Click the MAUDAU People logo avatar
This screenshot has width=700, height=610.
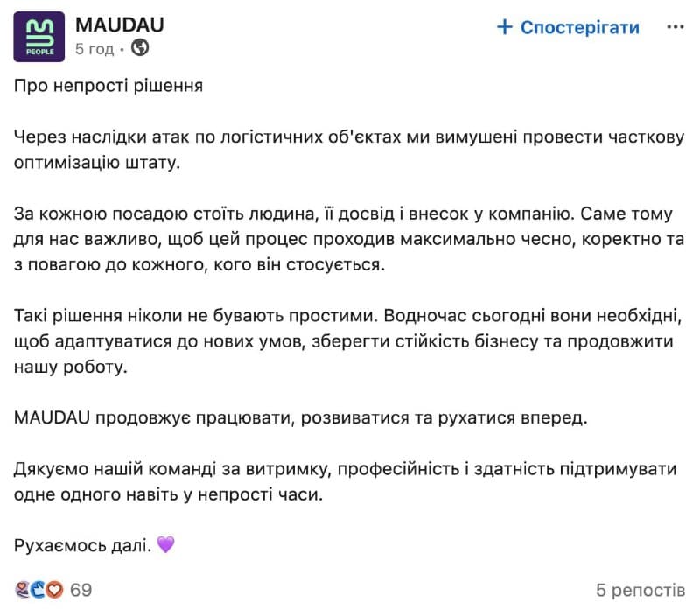38,37
